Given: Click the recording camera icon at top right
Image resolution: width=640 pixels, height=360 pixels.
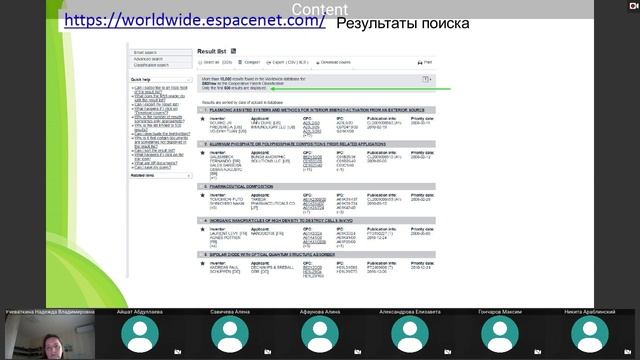Looking at the screenshot, I should (634, 6).
